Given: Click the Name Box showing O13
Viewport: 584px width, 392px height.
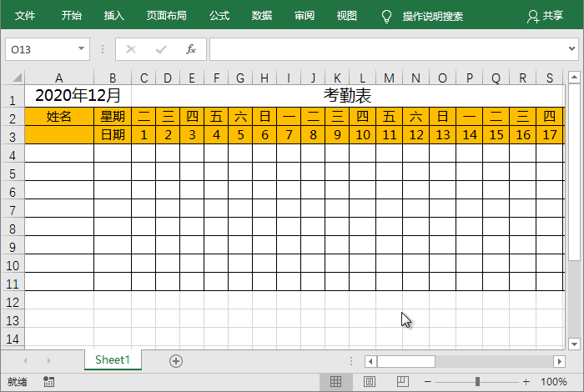Looking at the screenshot, I should pos(41,49).
